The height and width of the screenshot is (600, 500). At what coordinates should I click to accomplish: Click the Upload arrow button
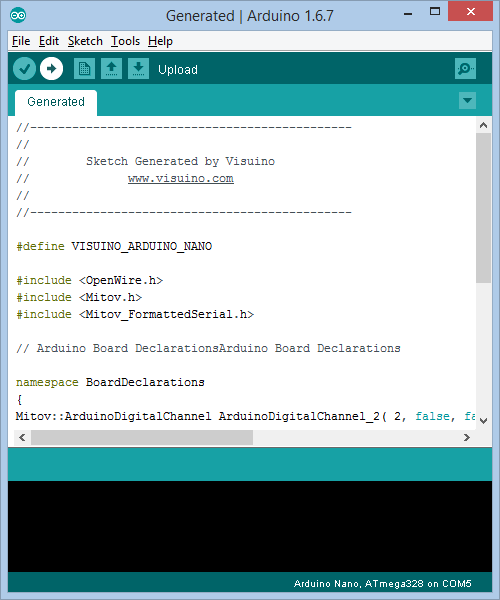(51, 69)
